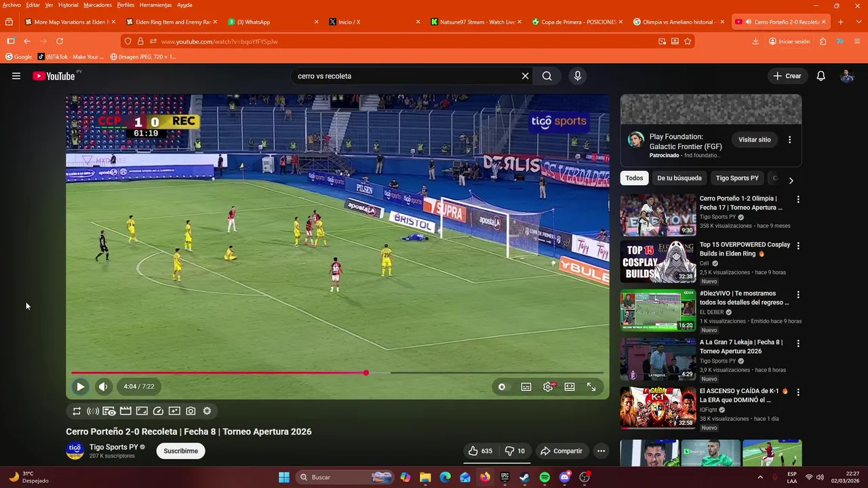Open the Tigo Sports PY channel name
The image size is (868, 488).
(113, 447)
